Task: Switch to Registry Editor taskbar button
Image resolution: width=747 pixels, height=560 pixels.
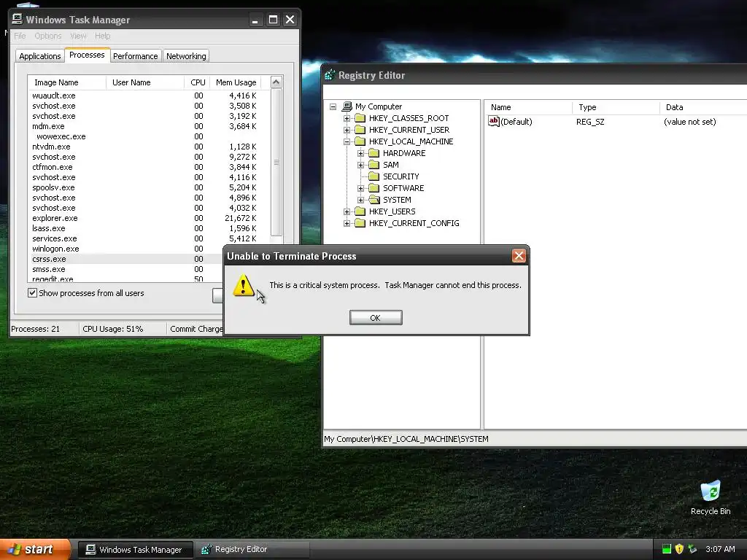Action: point(252,550)
